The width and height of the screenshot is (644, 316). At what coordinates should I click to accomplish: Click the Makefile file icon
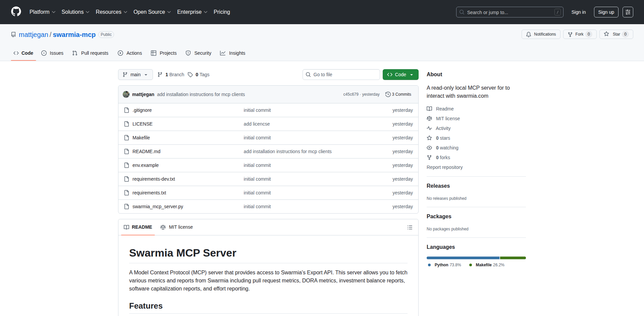(126, 138)
